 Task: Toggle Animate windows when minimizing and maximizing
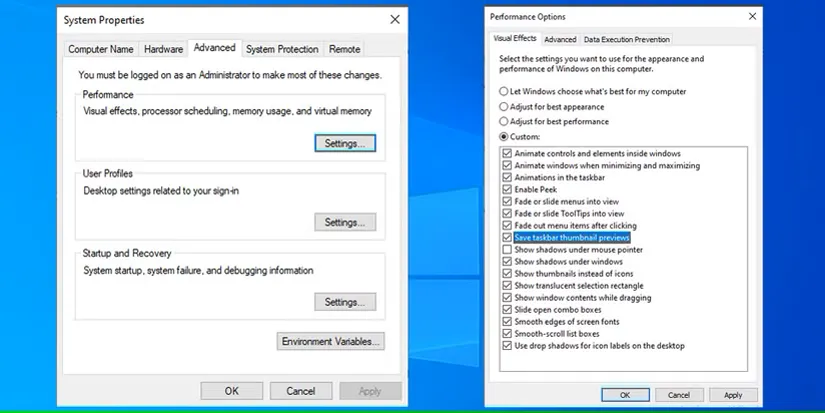(x=507, y=166)
